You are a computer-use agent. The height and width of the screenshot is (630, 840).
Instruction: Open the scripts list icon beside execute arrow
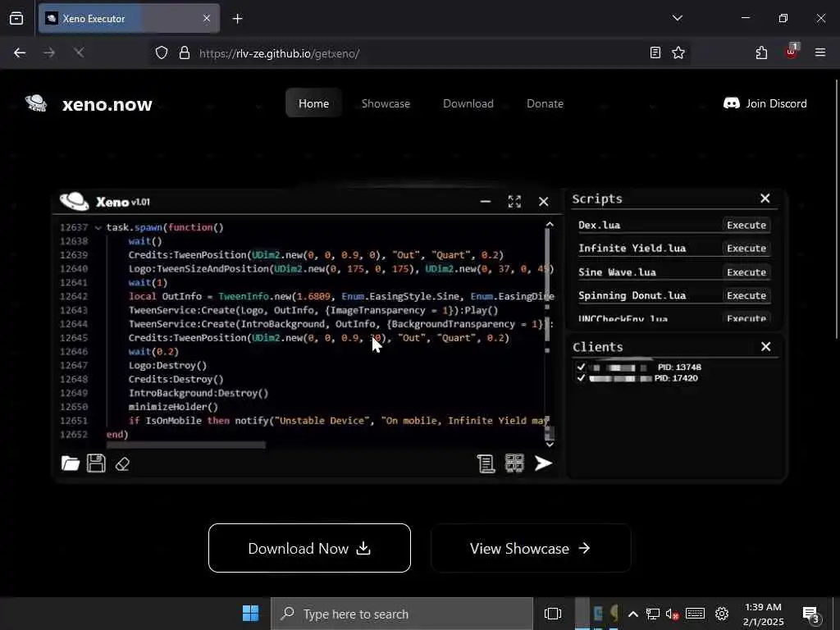(486, 463)
